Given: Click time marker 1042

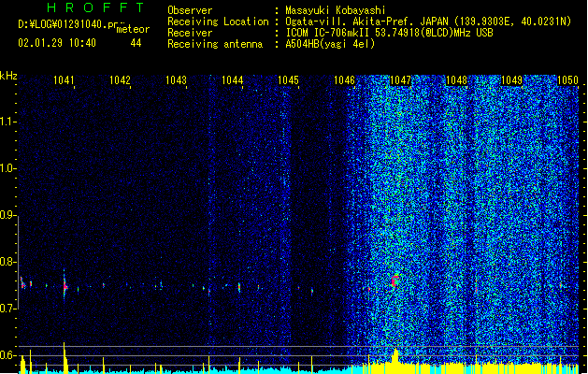Looking at the screenshot, I should (x=120, y=79).
